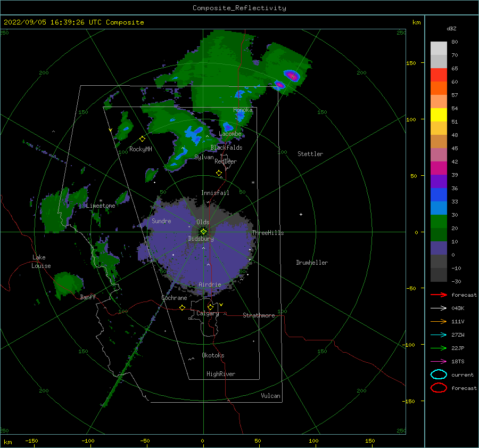The width and height of the screenshot is (479, 448).
Task: Click the 80 dBZ light gray swatch
Action: [439, 48]
